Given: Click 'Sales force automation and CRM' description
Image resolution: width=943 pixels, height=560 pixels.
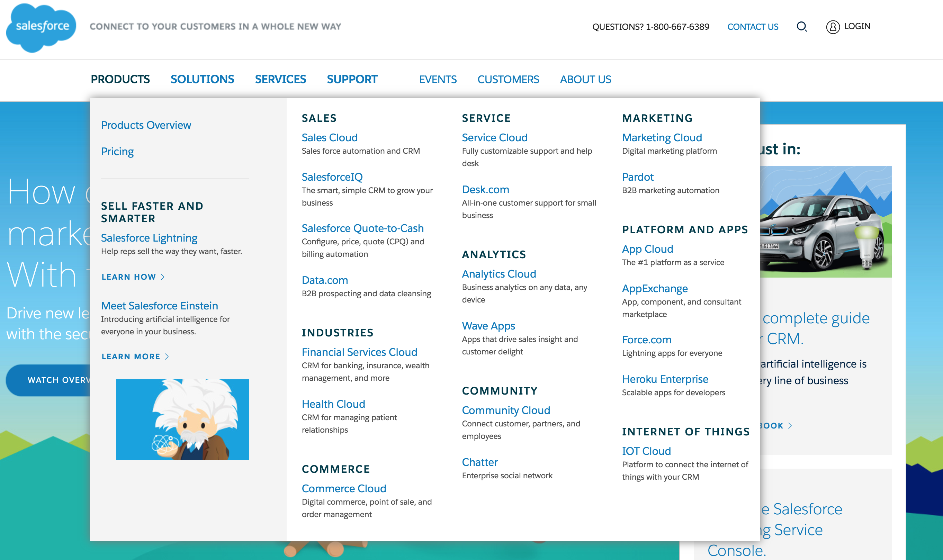Looking at the screenshot, I should click(361, 151).
